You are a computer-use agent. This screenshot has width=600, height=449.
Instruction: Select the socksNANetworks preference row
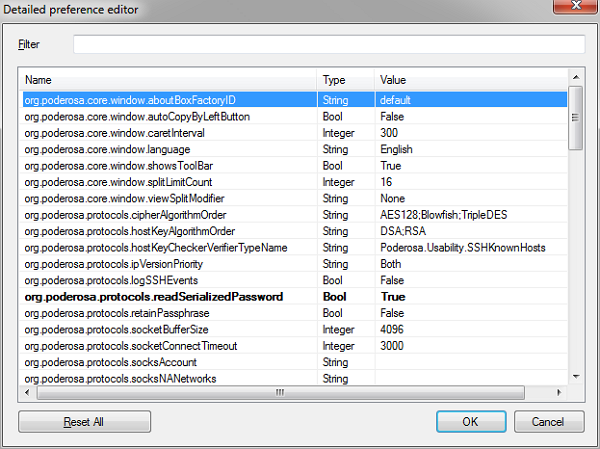pyautogui.click(x=295, y=379)
